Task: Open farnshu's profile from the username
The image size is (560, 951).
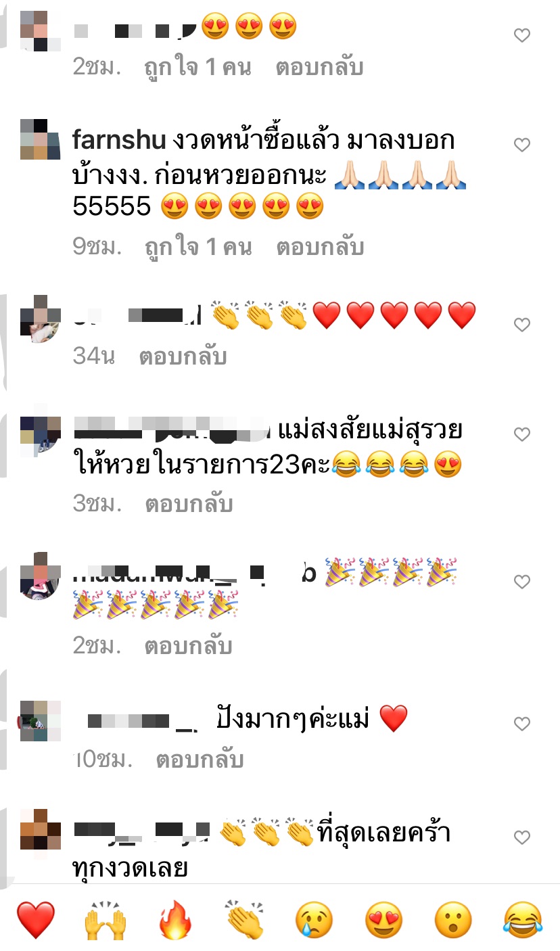Action: click(x=119, y=141)
